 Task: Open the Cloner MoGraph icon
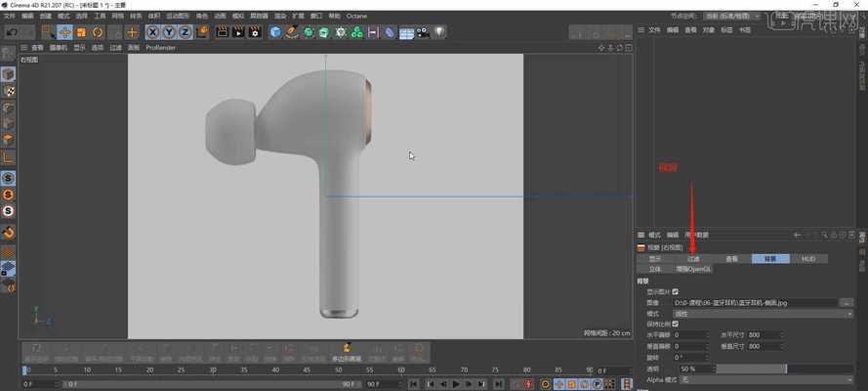357,32
